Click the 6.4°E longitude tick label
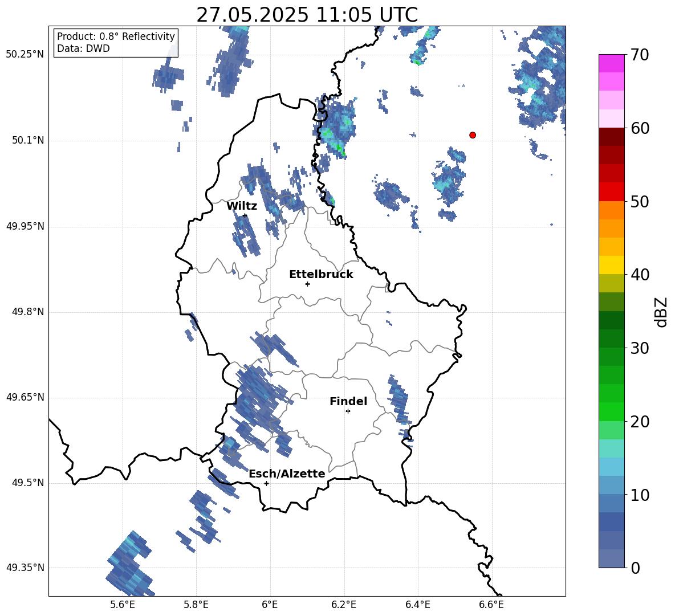675x616 pixels. [417, 605]
